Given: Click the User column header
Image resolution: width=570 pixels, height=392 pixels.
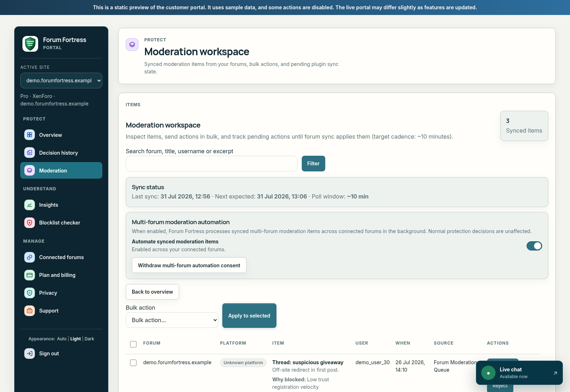Looking at the screenshot, I should 362,343.
